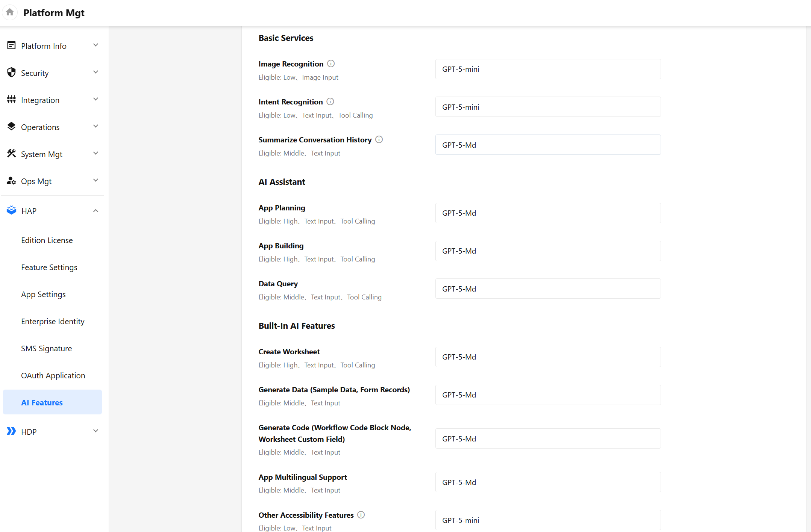
Task: Expand the Ops Mgt section chevron
Action: click(x=96, y=181)
